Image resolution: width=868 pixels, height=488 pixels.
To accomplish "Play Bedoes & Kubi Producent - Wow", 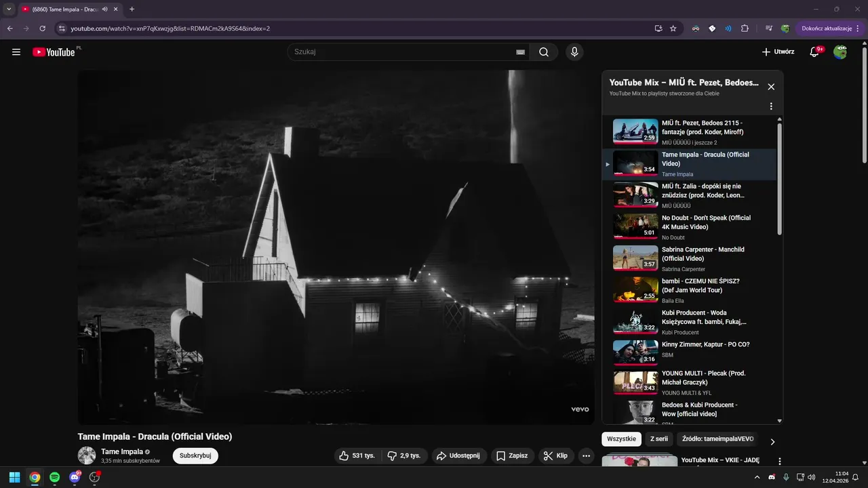I will (689, 412).
